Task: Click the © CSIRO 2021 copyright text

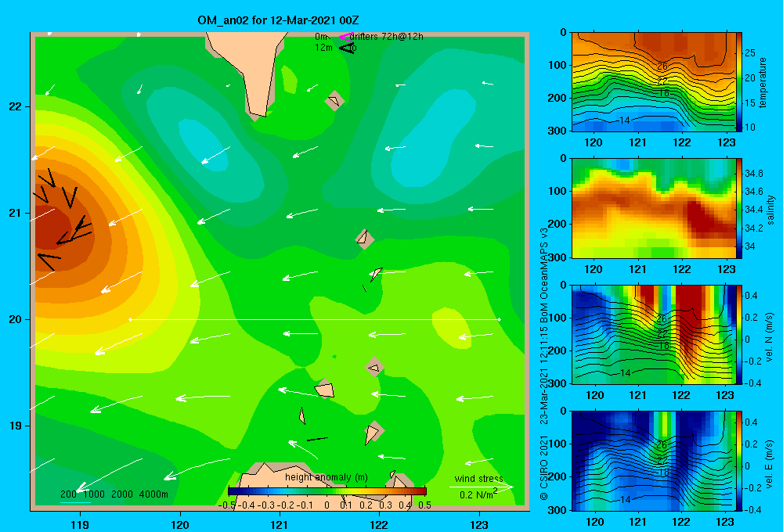Action: tap(544, 468)
